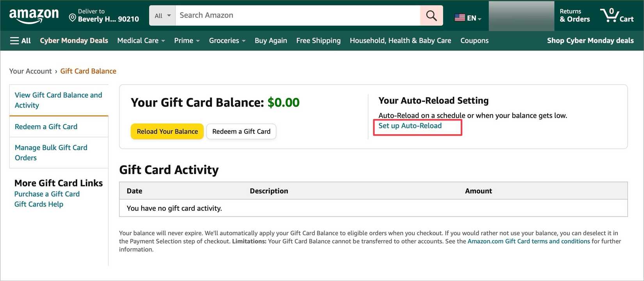The width and height of the screenshot is (644, 281).
Task: Expand the All search category dropdown
Action: (x=162, y=15)
